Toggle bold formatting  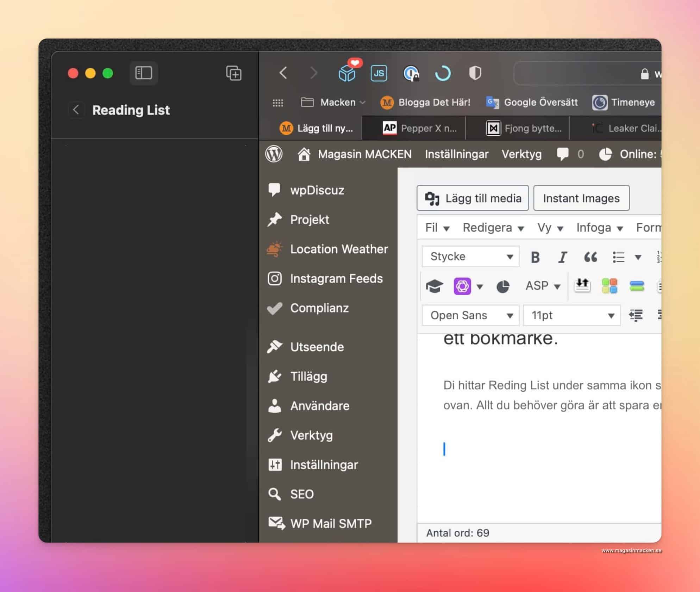(535, 257)
